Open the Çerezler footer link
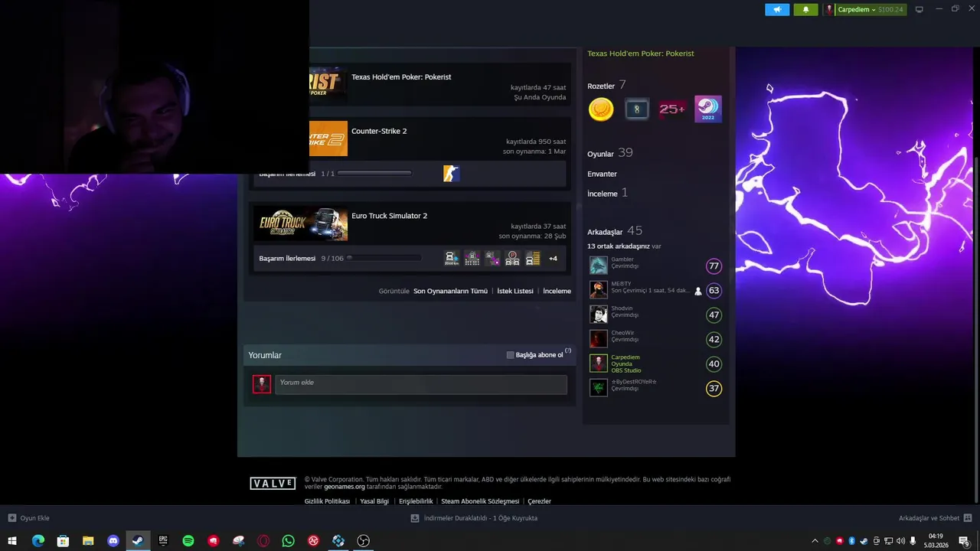 [x=539, y=501]
